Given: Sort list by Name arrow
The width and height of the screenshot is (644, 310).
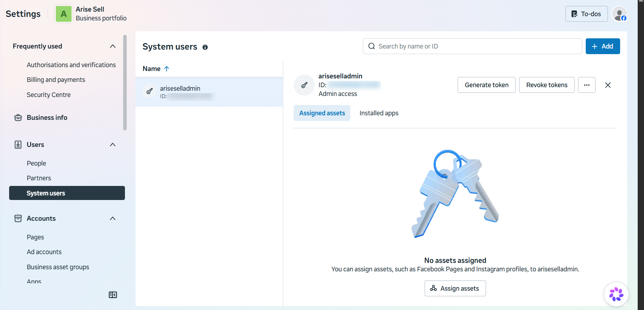Looking at the screenshot, I should [167, 69].
